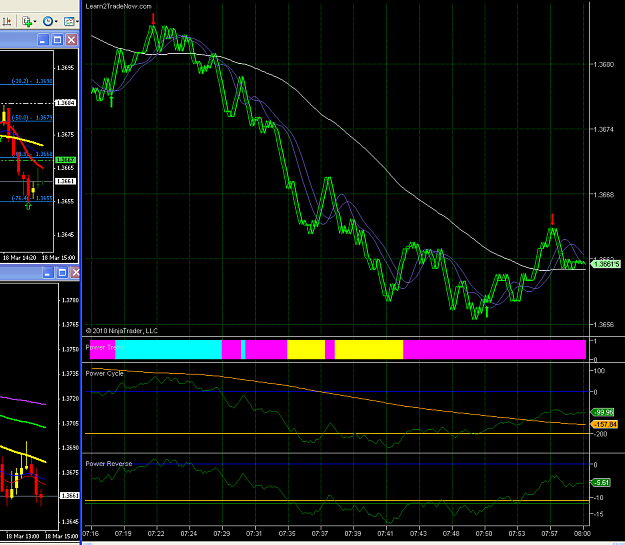Click the red sell arrow near 07:22
Screen dimensions: 625x545
pyautogui.click(x=153, y=18)
